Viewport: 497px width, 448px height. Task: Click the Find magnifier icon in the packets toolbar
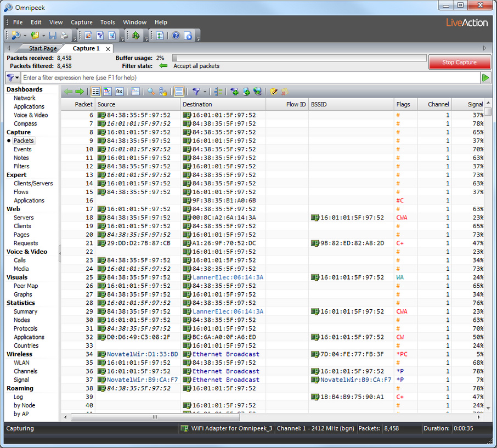[151, 92]
